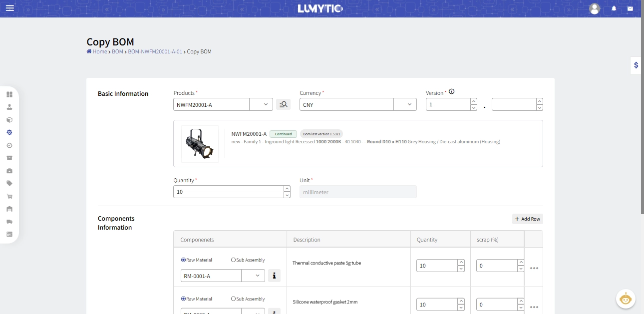Show info for component RM-0001-A

coord(274,276)
